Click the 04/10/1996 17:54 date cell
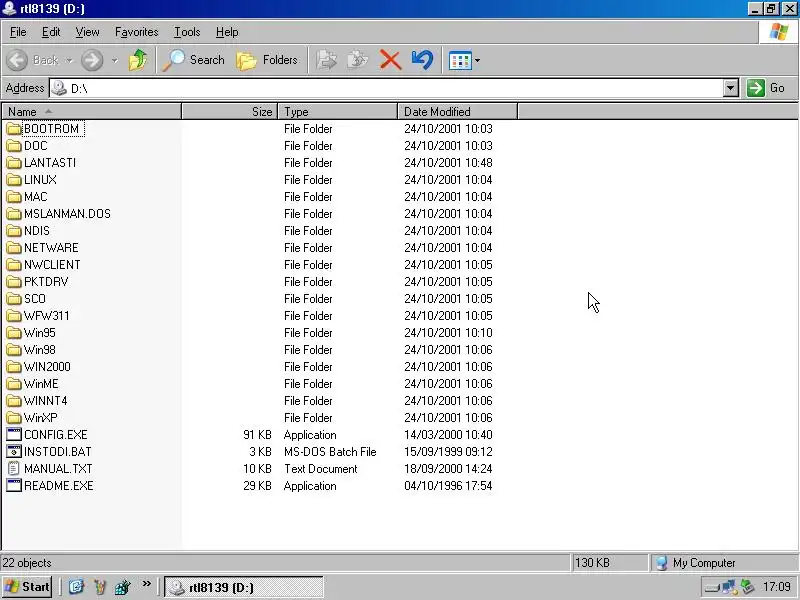The image size is (800, 600). coord(448,486)
